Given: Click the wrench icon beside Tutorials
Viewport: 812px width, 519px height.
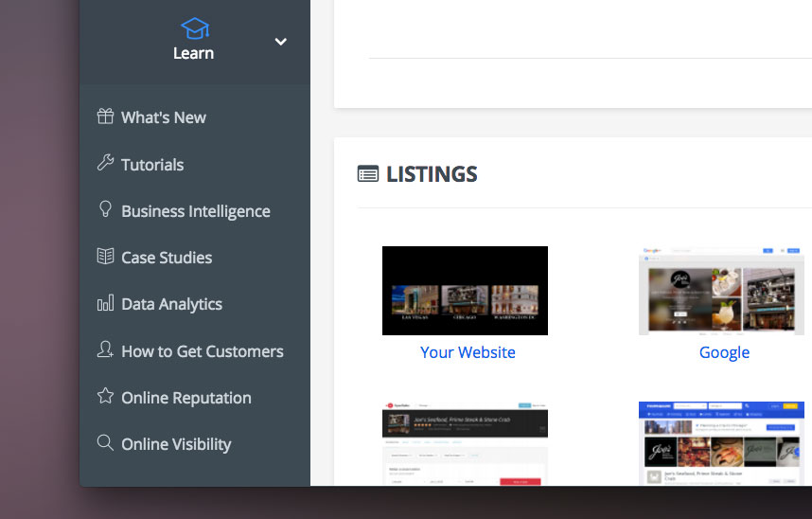Looking at the screenshot, I should click(x=105, y=163).
